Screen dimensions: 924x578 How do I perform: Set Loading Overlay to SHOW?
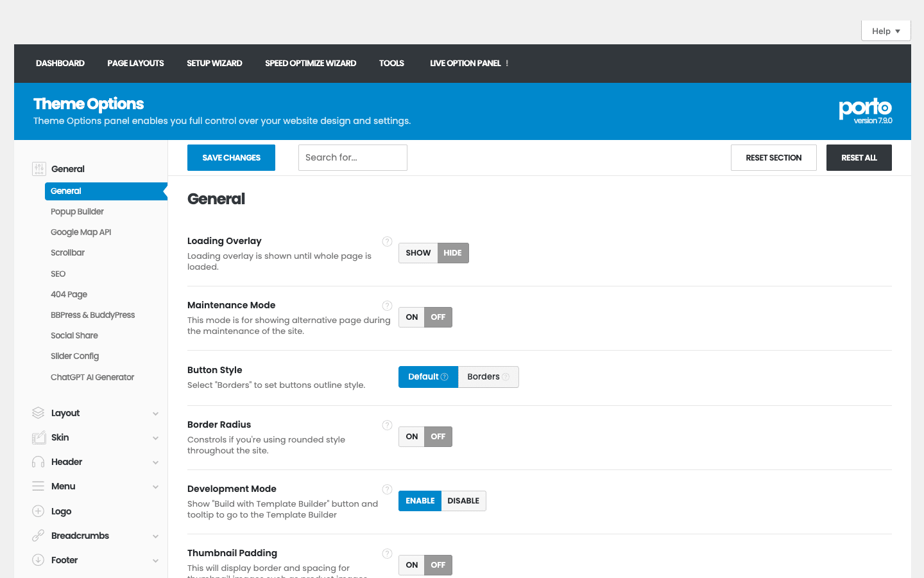pyautogui.click(x=418, y=253)
